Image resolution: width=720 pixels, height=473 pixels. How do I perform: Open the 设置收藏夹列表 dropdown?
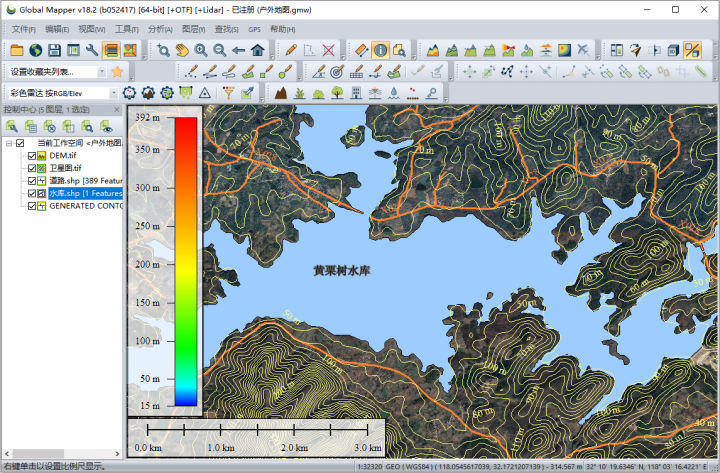(57, 72)
